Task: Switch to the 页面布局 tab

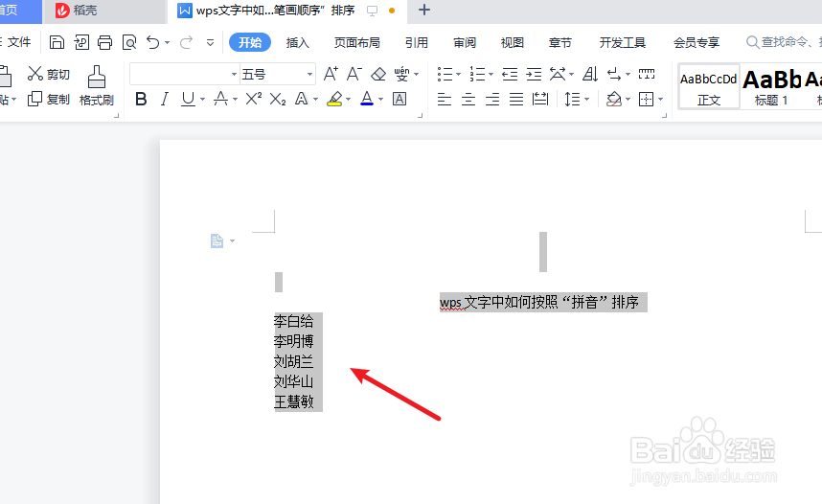Action: (357, 42)
